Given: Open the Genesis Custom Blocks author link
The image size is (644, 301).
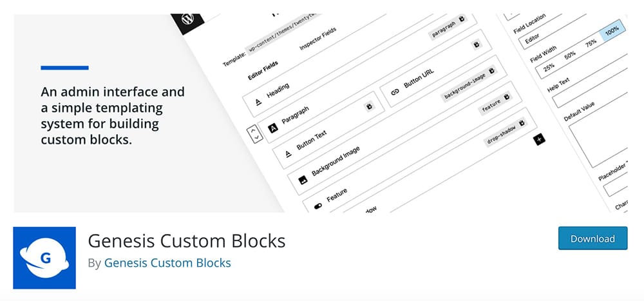Looking at the screenshot, I should [x=167, y=263].
